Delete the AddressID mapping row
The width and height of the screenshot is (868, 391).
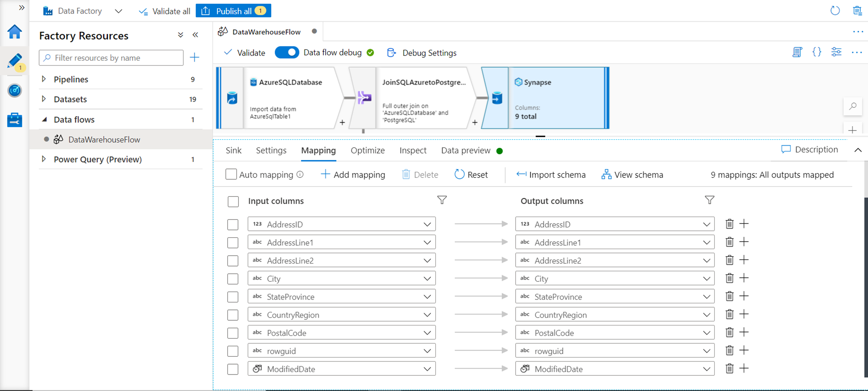[730, 224]
